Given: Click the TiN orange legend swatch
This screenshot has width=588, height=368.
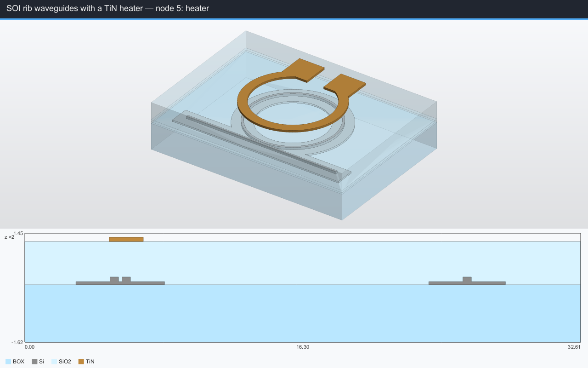Looking at the screenshot, I should tap(81, 362).
